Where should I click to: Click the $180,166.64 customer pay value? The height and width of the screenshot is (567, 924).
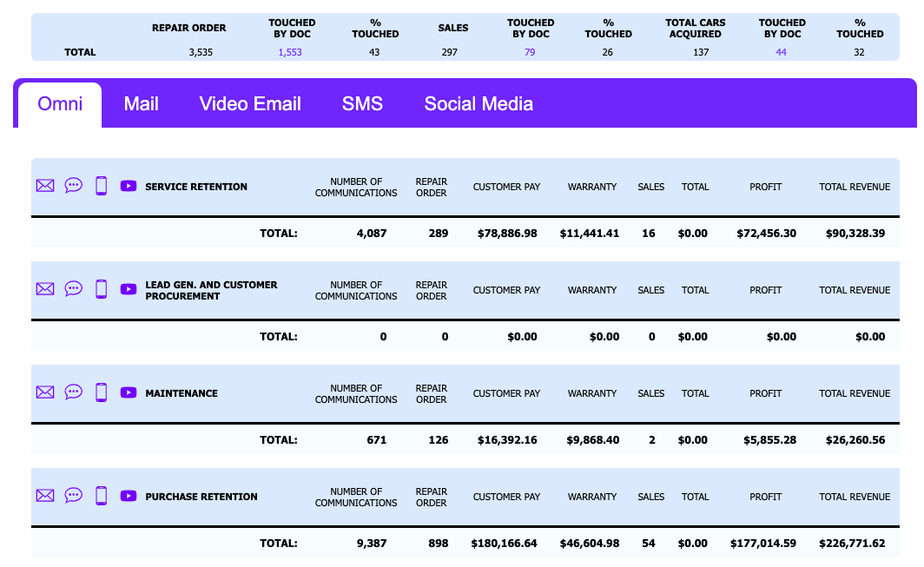(x=504, y=544)
